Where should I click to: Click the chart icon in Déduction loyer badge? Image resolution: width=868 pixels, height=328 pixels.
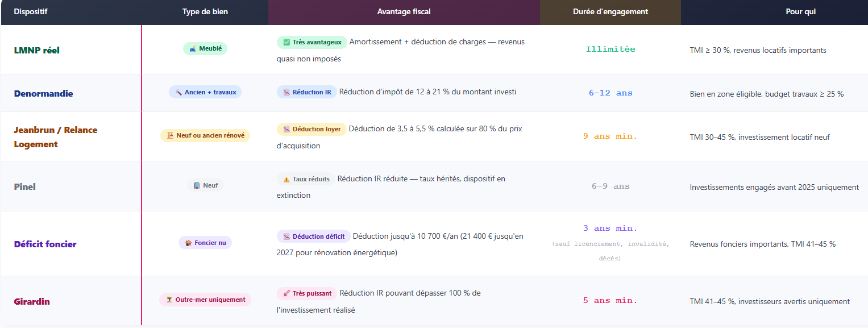[286, 129]
